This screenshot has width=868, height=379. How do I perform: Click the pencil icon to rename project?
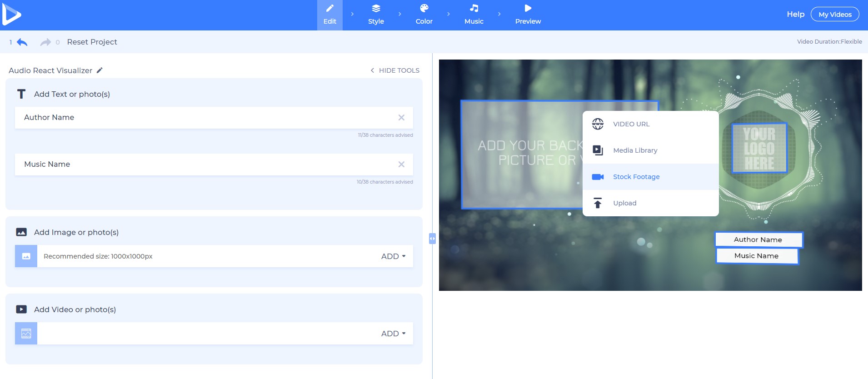(100, 70)
